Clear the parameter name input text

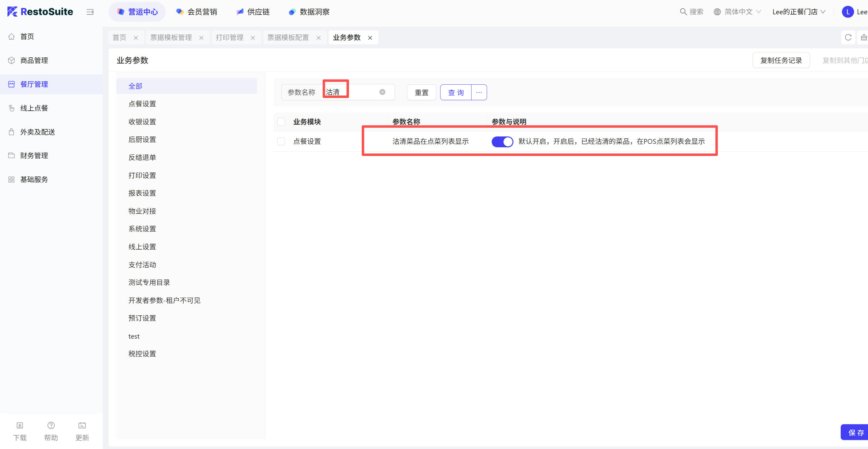coord(382,92)
